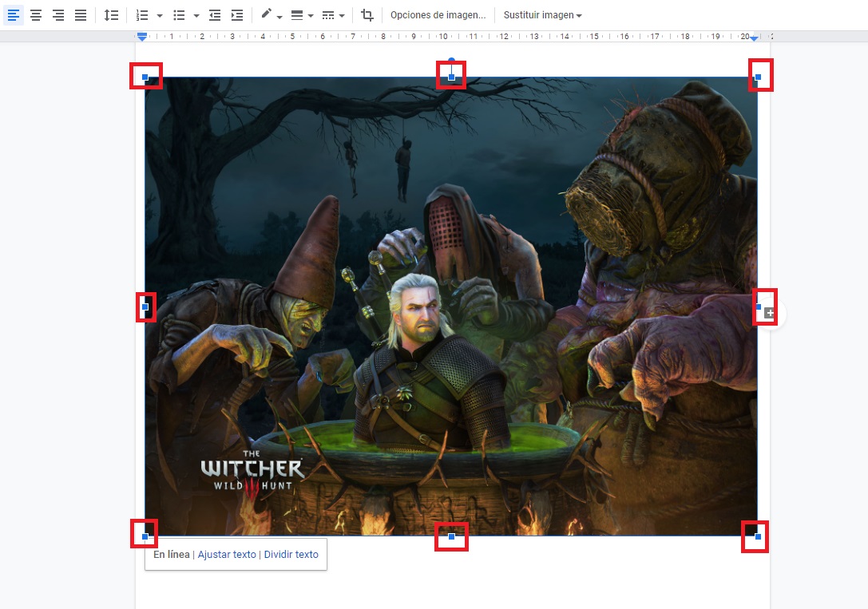Increase the indent
Image resolution: width=868 pixels, height=609 pixels.
point(237,15)
